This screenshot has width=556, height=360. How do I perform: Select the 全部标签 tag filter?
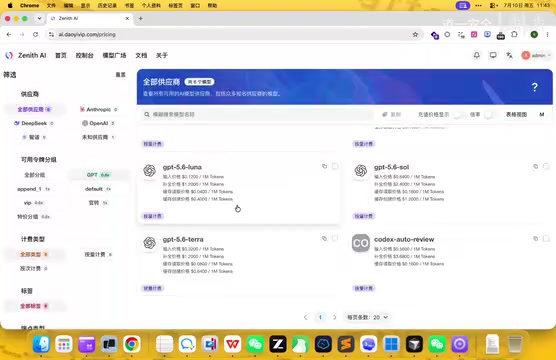(34, 306)
